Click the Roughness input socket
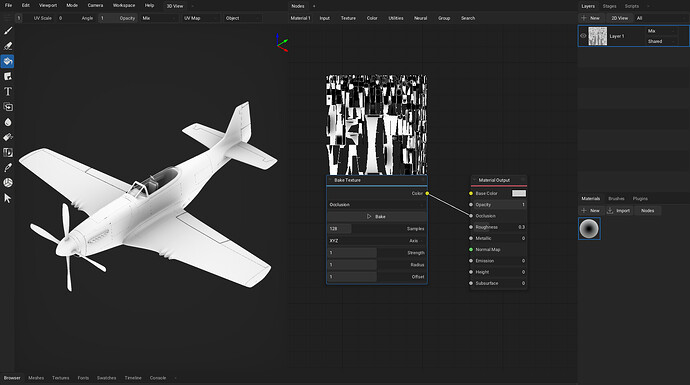 [x=471, y=227]
